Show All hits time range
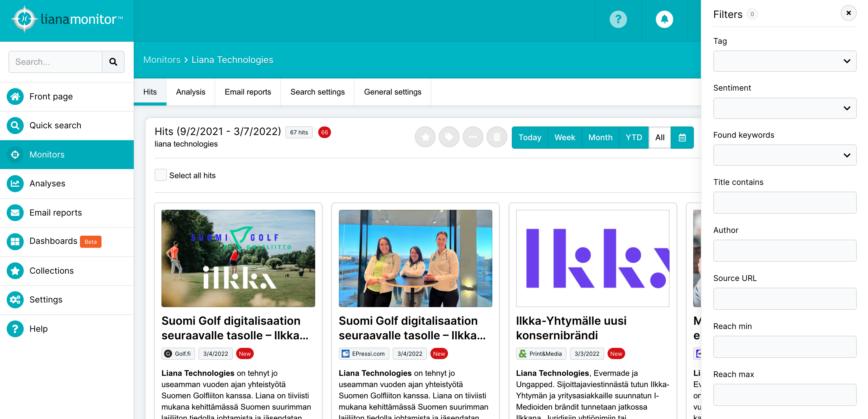This screenshot has width=868, height=419. point(660,137)
